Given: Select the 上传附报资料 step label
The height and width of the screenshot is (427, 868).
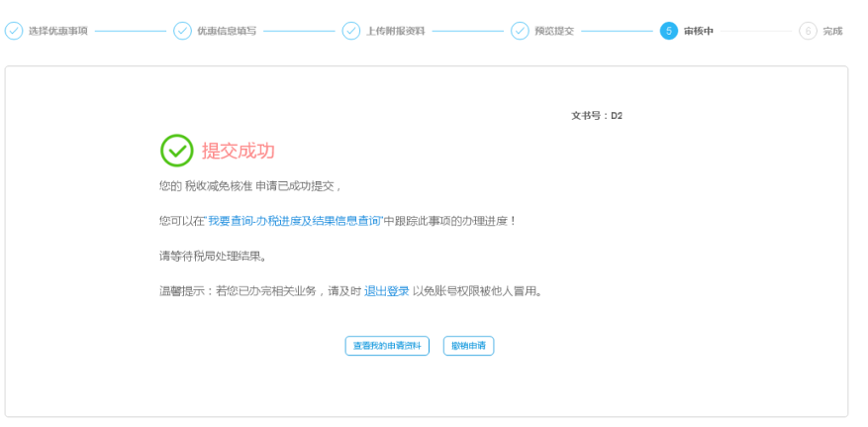Looking at the screenshot, I should (x=395, y=31).
